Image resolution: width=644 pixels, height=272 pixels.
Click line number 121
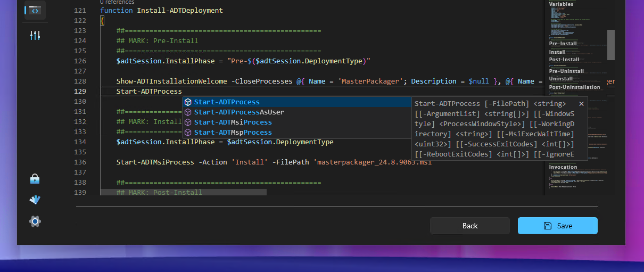(x=80, y=11)
